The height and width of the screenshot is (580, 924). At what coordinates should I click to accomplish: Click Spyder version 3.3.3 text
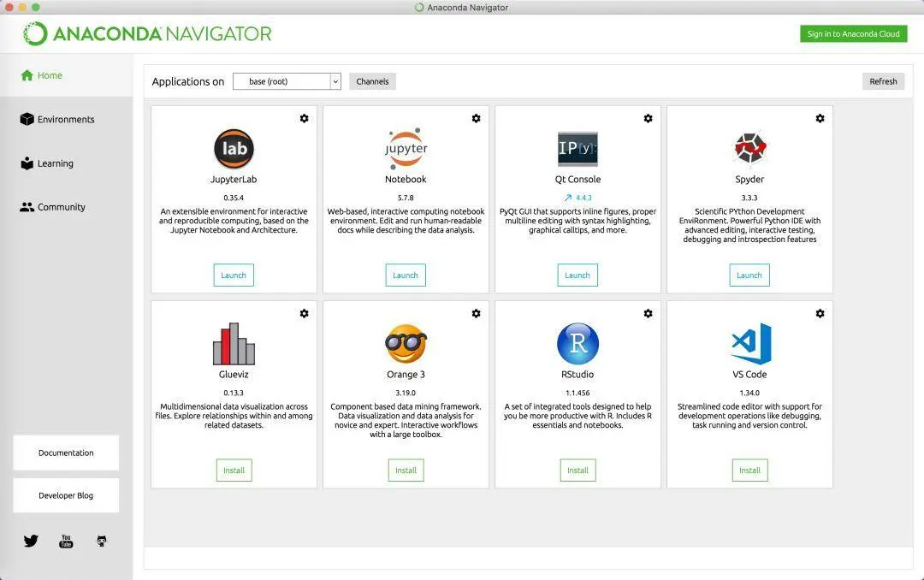click(749, 198)
